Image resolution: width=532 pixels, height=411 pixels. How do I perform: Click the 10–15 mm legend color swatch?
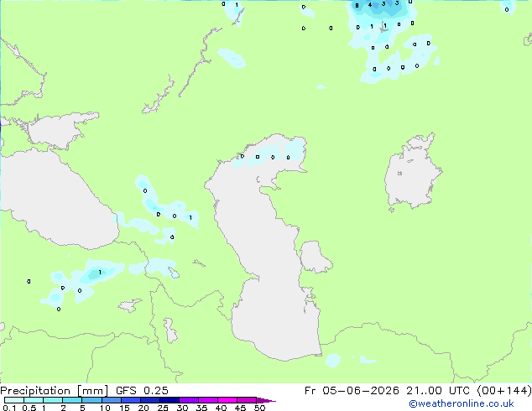[112, 400]
